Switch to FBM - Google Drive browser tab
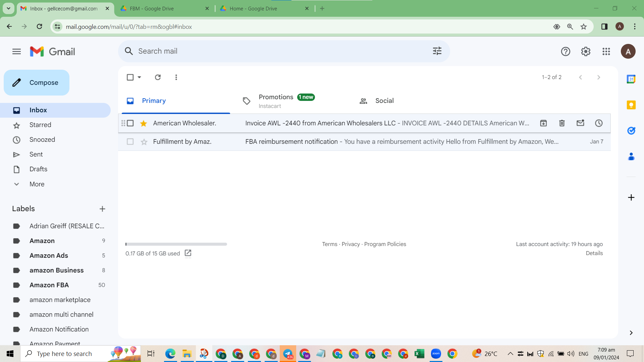This screenshot has width=644, height=362. point(164,8)
